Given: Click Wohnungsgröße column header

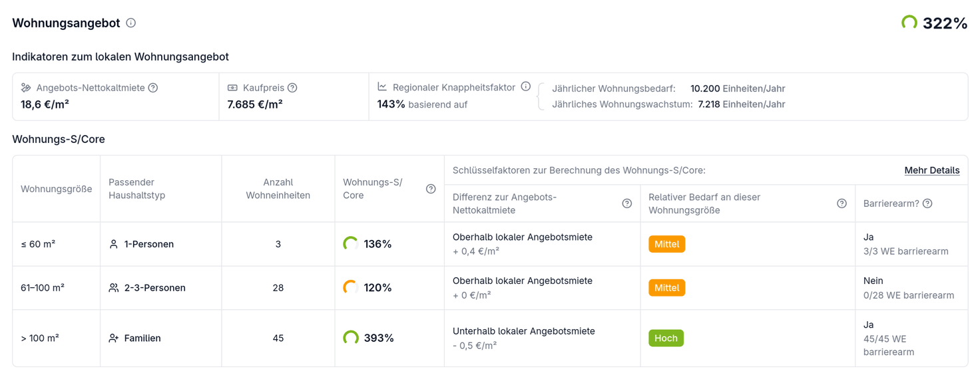Looking at the screenshot, I should 57,189.
